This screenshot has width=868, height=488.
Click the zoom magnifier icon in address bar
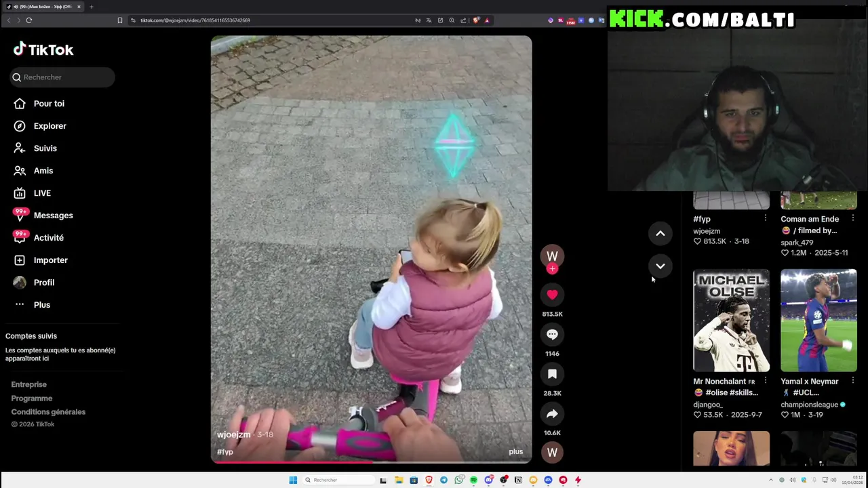pos(452,20)
